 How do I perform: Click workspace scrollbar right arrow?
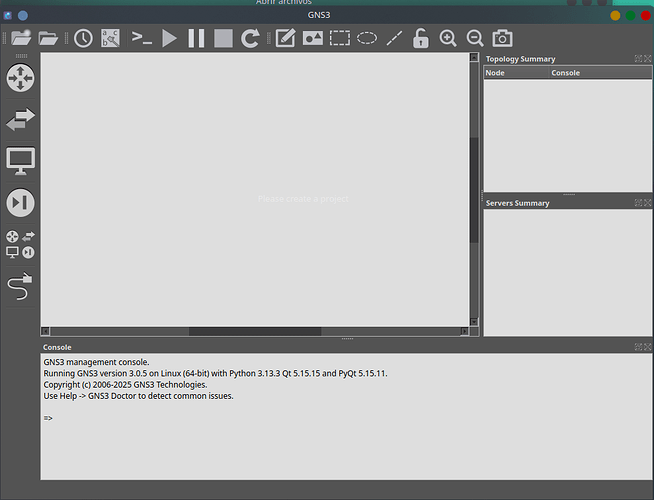click(464, 332)
